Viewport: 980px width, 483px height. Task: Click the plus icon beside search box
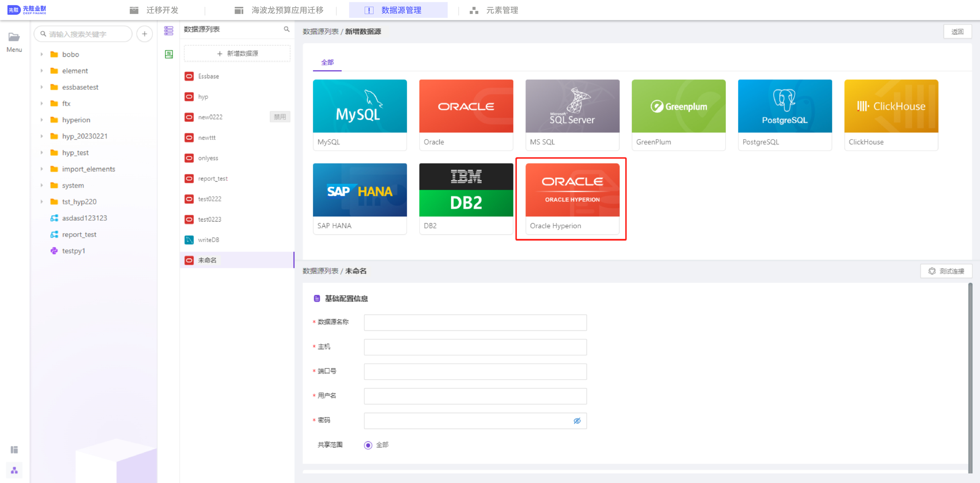(x=145, y=34)
